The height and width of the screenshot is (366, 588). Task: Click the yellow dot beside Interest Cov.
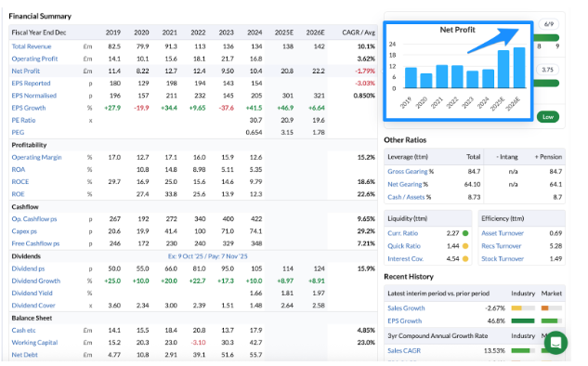pos(465,259)
